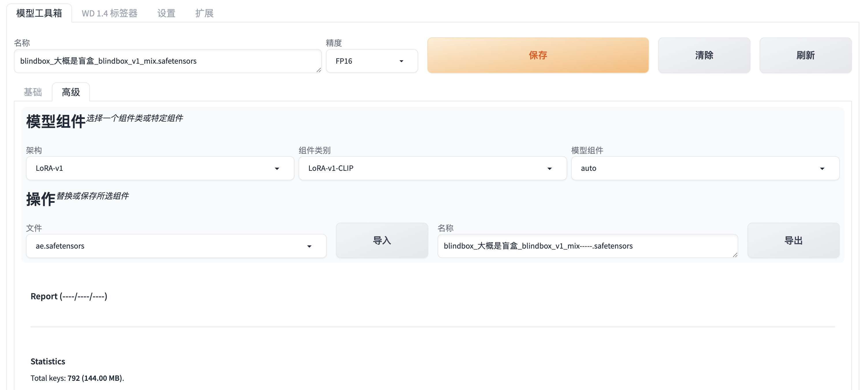Switch to the 基础 sub-tab
This screenshot has width=868, height=390.
[33, 92]
